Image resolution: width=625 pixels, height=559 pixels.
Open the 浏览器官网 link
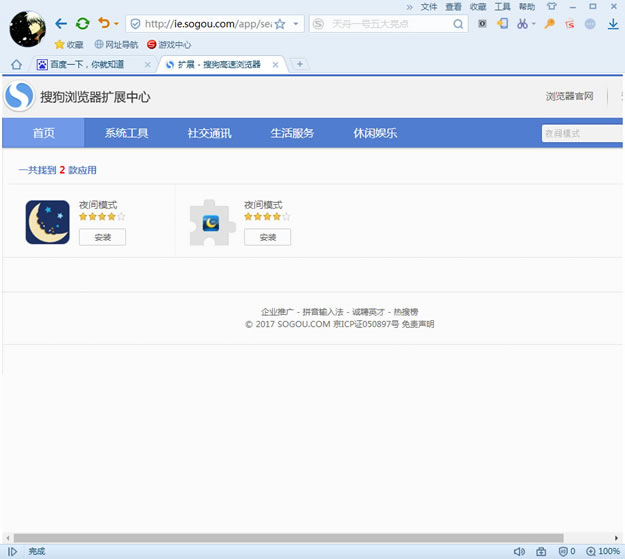point(569,96)
